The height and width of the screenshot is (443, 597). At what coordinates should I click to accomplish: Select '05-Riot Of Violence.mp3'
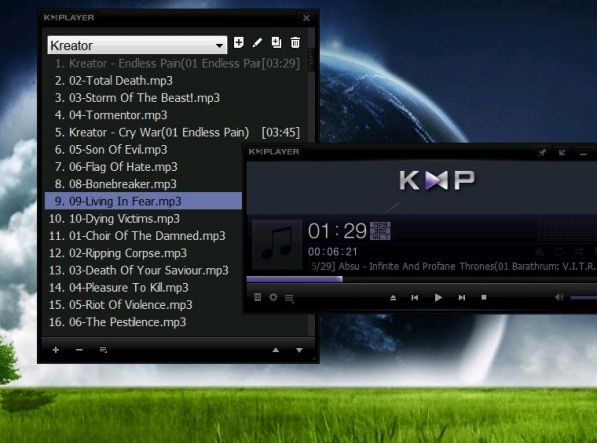(x=144, y=305)
